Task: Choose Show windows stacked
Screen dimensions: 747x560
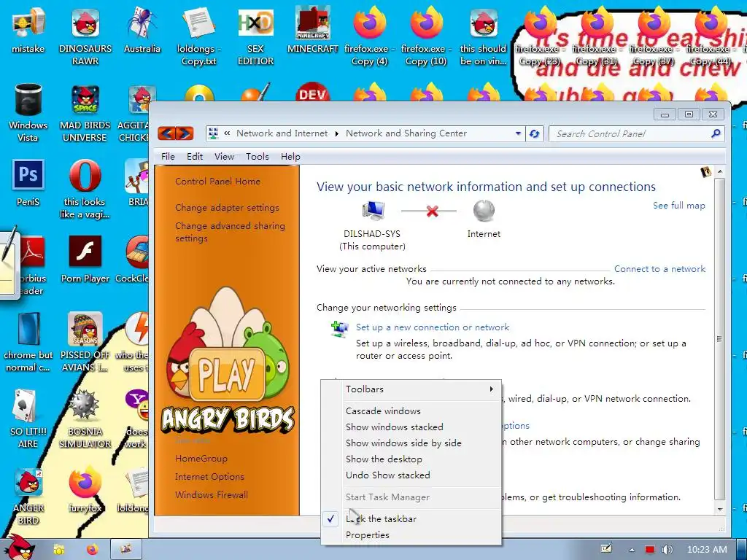Action: (394, 427)
